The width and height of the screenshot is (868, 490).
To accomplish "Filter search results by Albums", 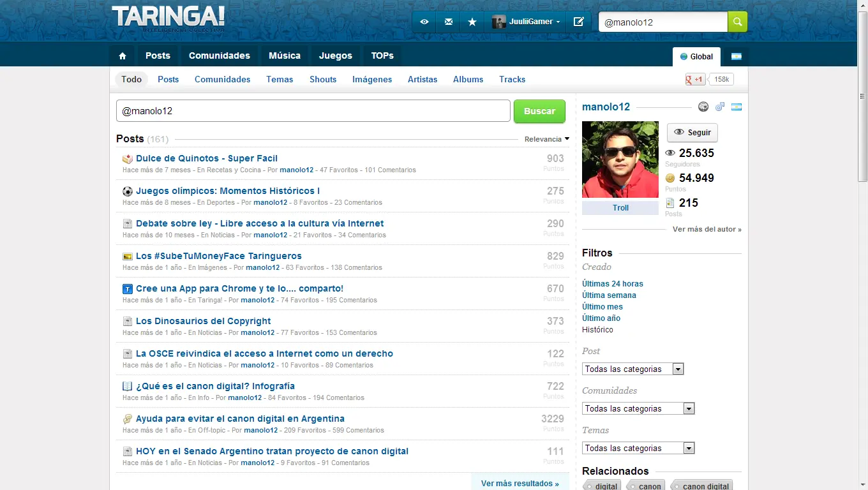I will 468,80.
